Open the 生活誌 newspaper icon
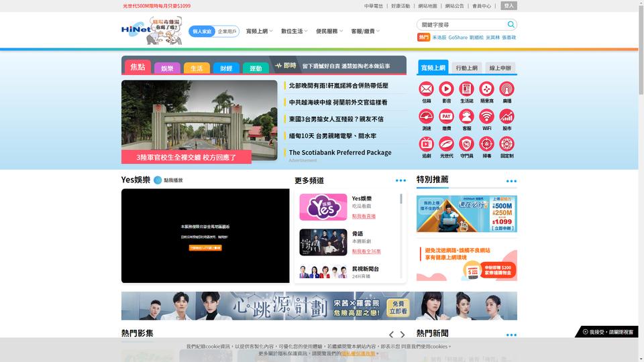Screen dimensions: 644x362 (467, 89)
